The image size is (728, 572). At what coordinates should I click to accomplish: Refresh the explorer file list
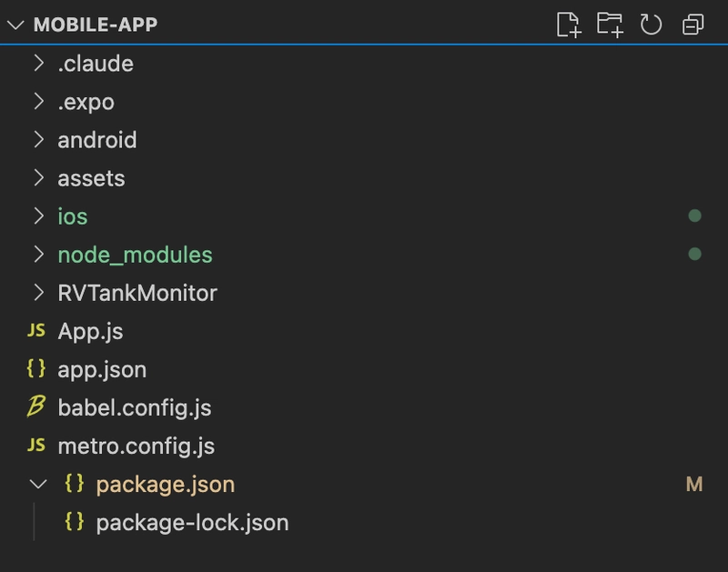point(651,25)
